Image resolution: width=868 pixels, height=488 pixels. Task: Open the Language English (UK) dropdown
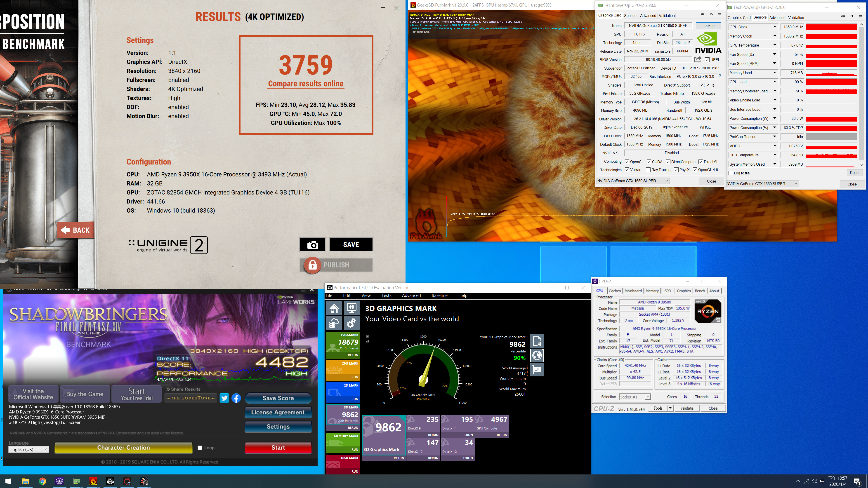pos(29,449)
